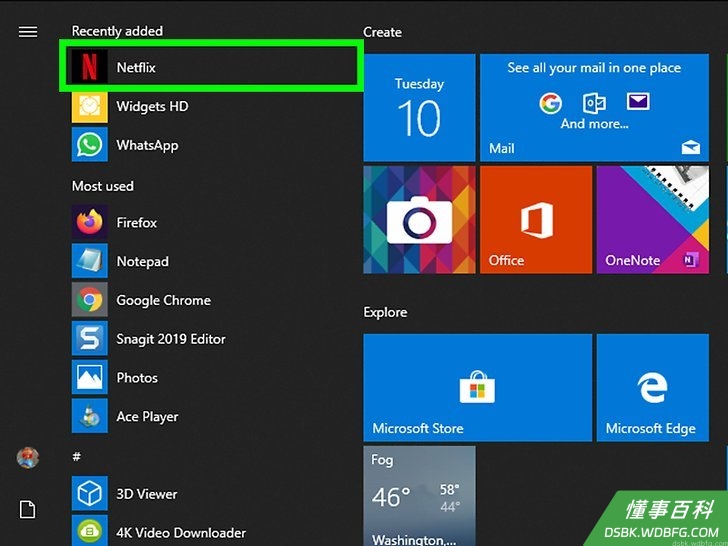Screen dimensions: 728x546
Task: Open the Camera tile
Action: [x=419, y=220]
